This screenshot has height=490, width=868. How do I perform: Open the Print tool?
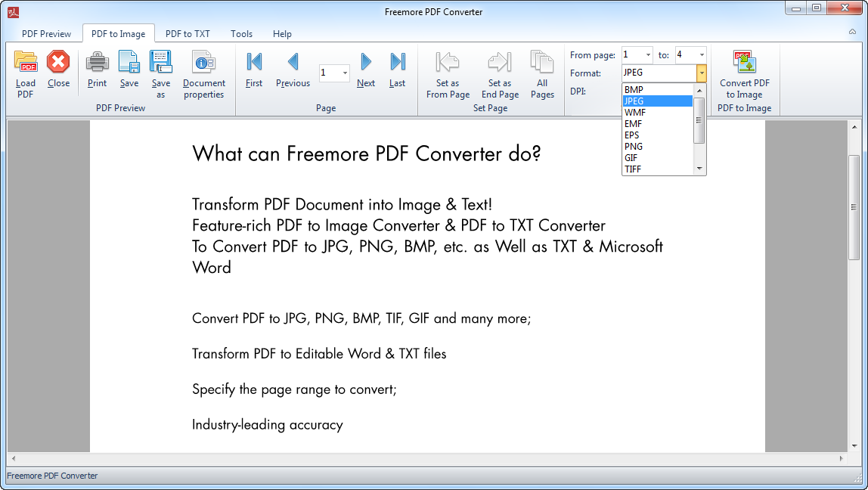97,72
